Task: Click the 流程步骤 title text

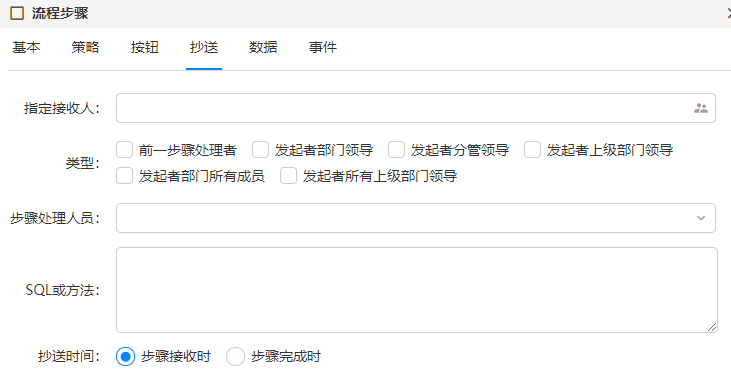Action: point(60,13)
